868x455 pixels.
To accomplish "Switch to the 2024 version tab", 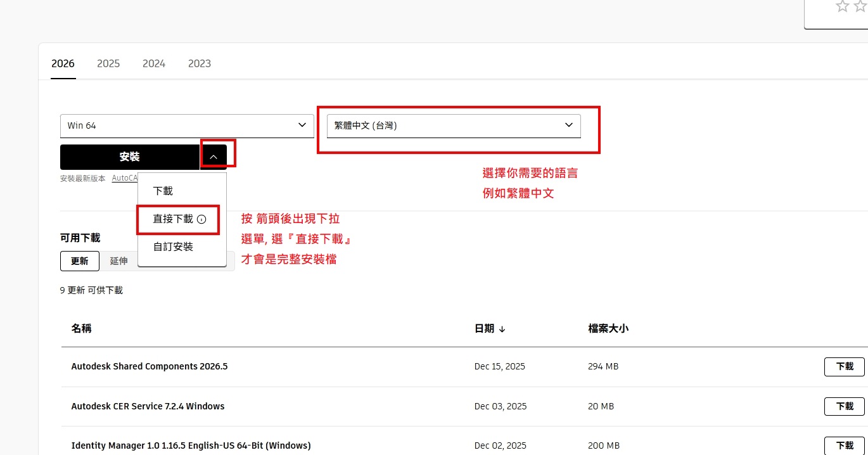I will click(x=154, y=63).
